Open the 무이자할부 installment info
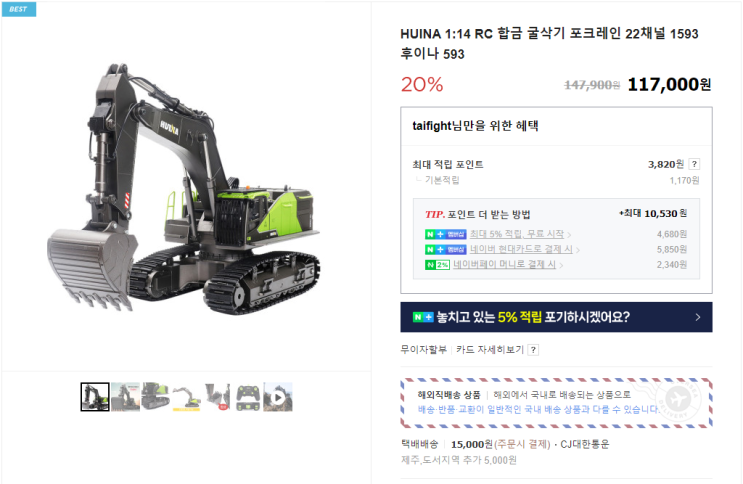This screenshot has height=484, width=743. 424,350
